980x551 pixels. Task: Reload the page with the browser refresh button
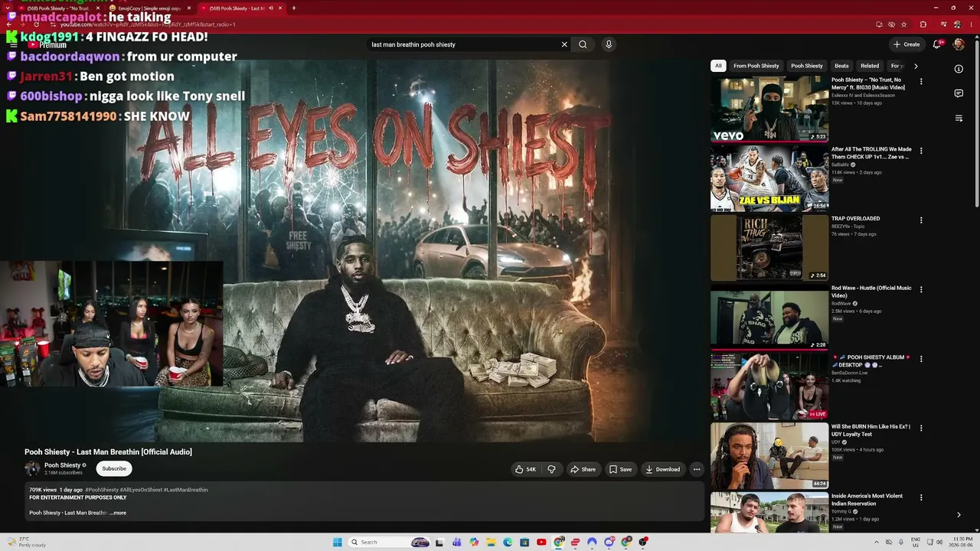pyautogui.click(x=36, y=24)
